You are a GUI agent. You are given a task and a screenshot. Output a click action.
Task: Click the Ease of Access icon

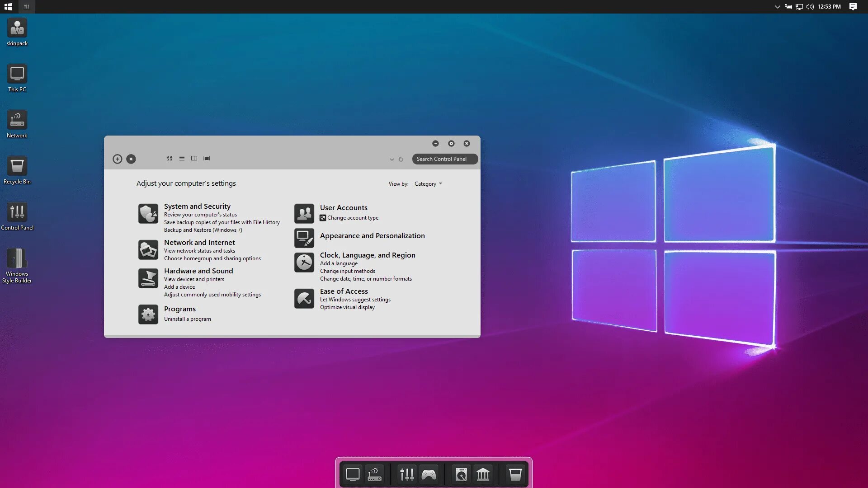(304, 299)
